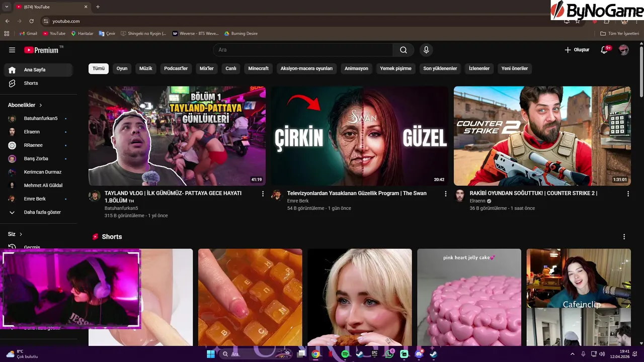644x362 pixels.
Task: Open Gmail bookmark
Action: point(28,34)
